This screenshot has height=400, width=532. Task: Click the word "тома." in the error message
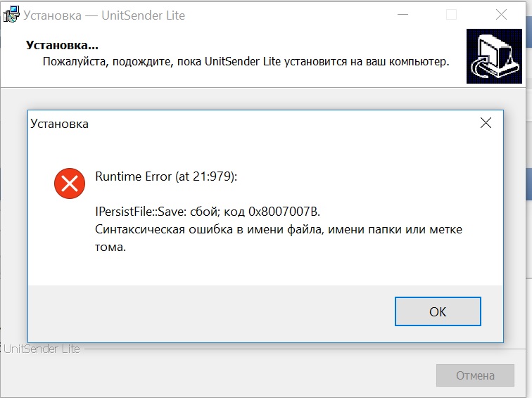click(110, 247)
